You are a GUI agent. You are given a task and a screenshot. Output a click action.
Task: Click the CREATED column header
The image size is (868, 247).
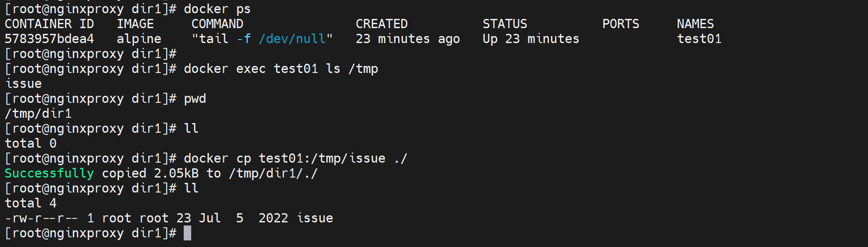pos(381,24)
